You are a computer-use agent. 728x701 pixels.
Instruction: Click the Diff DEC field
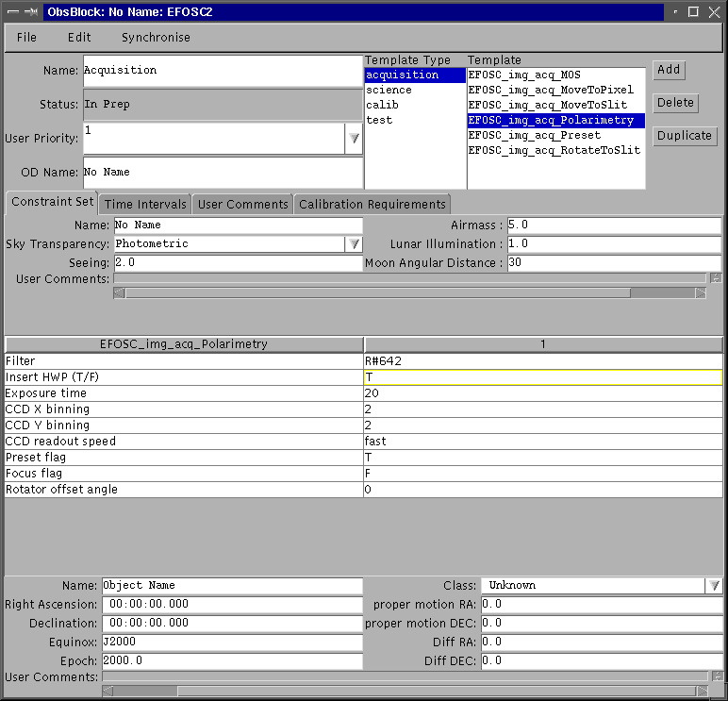click(602, 661)
